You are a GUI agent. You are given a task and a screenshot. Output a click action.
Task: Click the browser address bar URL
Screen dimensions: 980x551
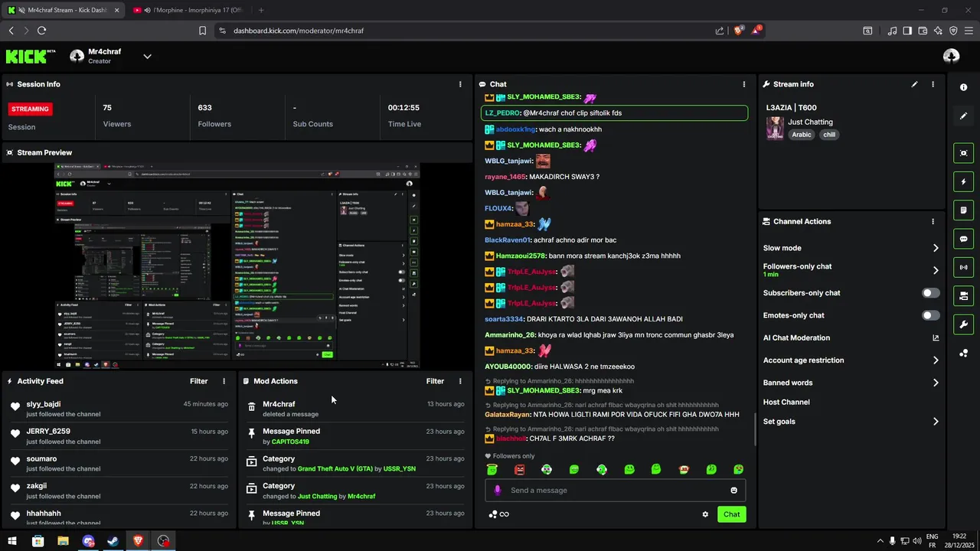click(299, 31)
